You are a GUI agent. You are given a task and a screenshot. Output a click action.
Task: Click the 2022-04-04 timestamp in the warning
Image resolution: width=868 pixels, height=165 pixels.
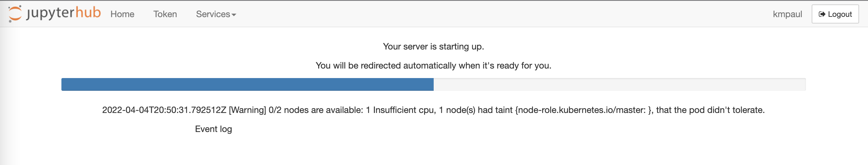pos(164,110)
